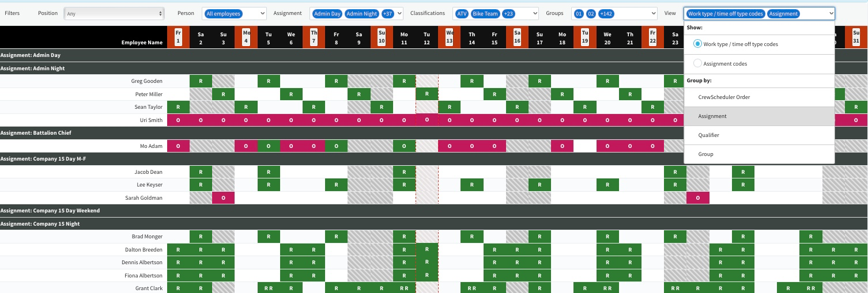This screenshot has height=293, width=868.
Task: Click employee name Dalton Breeden
Action: 144,250
